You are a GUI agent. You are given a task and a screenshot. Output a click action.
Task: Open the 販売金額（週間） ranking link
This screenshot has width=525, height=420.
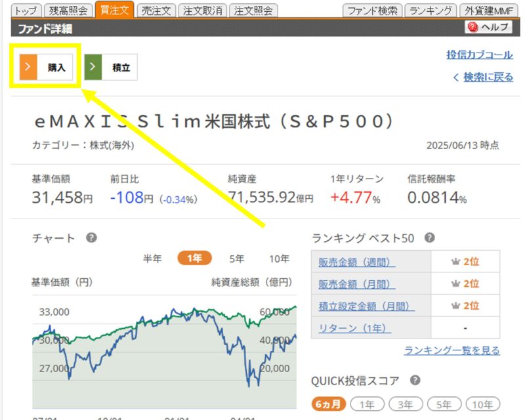click(x=357, y=262)
